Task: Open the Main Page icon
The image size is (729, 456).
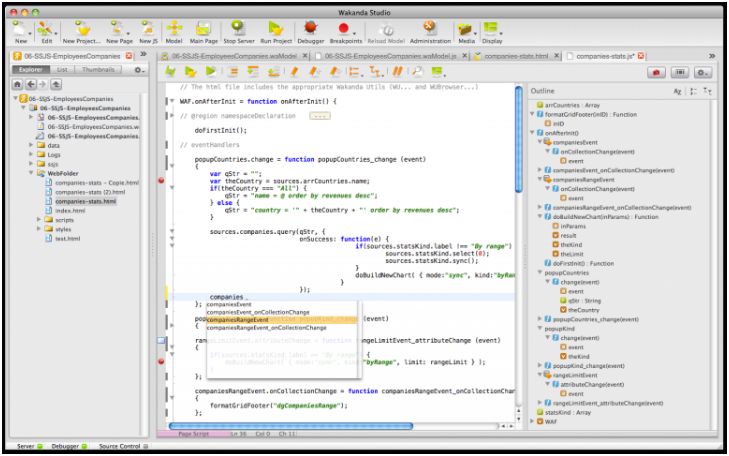Action: [x=203, y=29]
